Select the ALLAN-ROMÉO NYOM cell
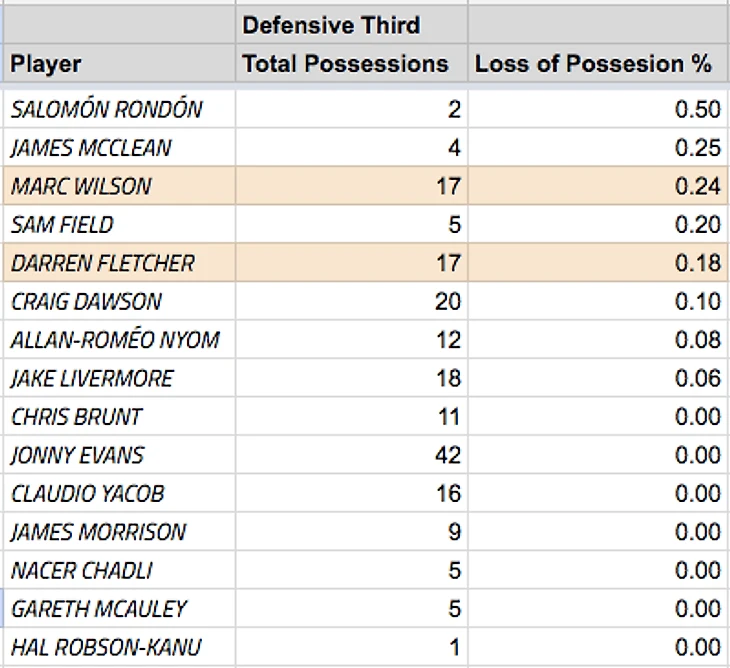This screenshot has width=730, height=668. click(x=119, y=339)
